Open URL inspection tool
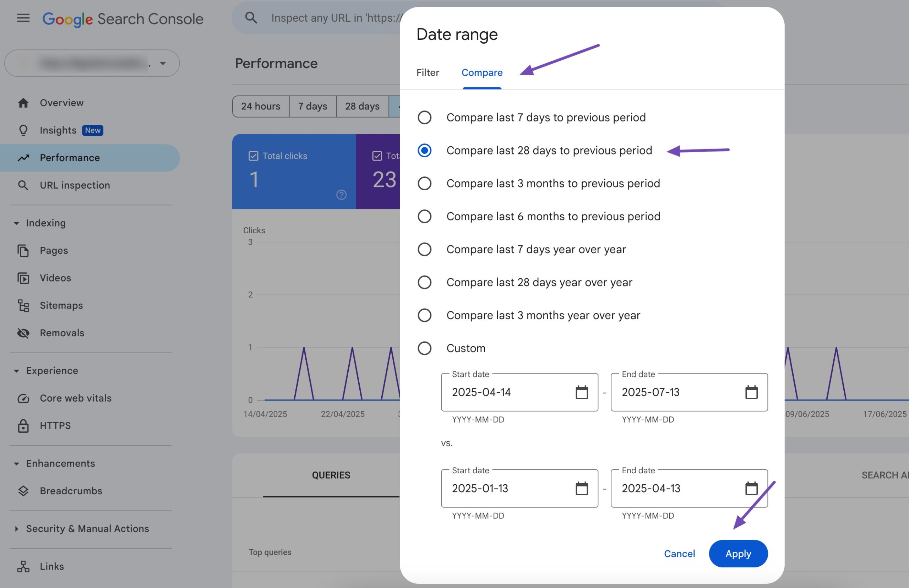Image resolution: width=909 pixels, height=588 pixels. 75,185
